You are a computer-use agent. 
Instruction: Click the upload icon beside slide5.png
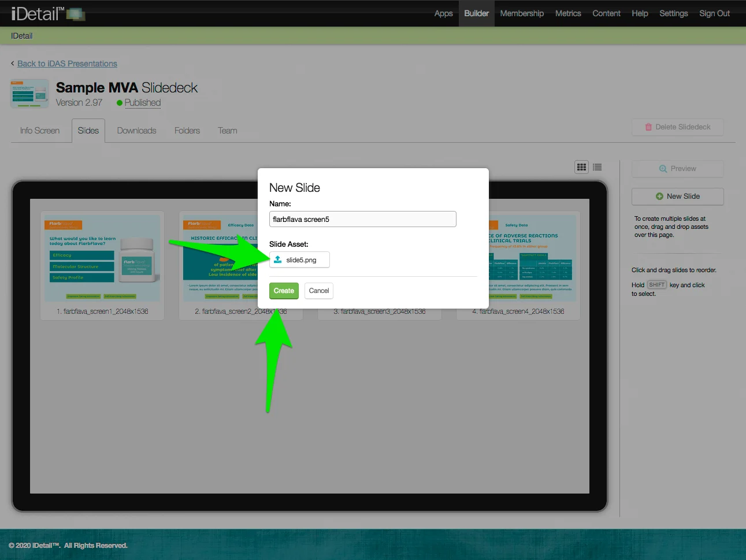(x=278, y=259)
